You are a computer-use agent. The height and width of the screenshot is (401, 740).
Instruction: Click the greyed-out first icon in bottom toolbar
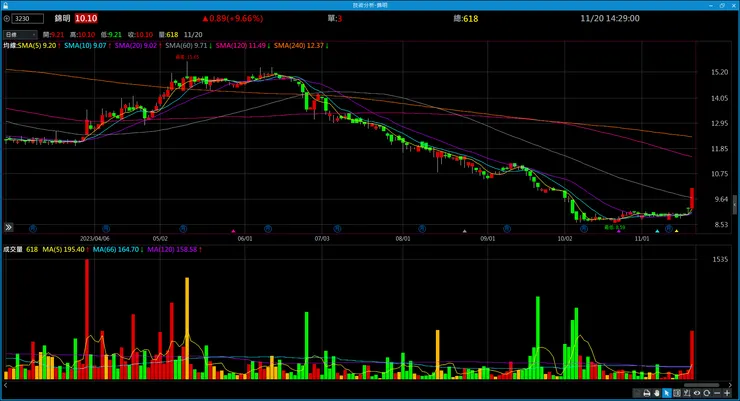point(637,393)
